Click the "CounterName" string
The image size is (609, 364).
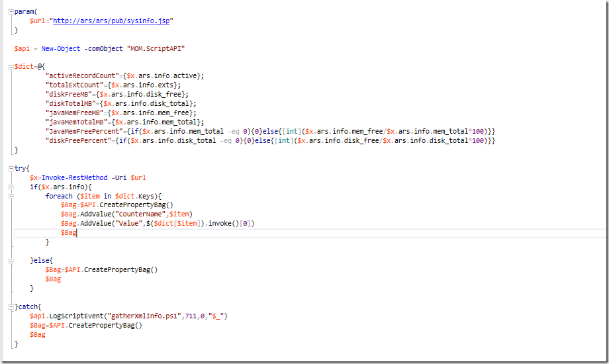click(x=140, y=214)
